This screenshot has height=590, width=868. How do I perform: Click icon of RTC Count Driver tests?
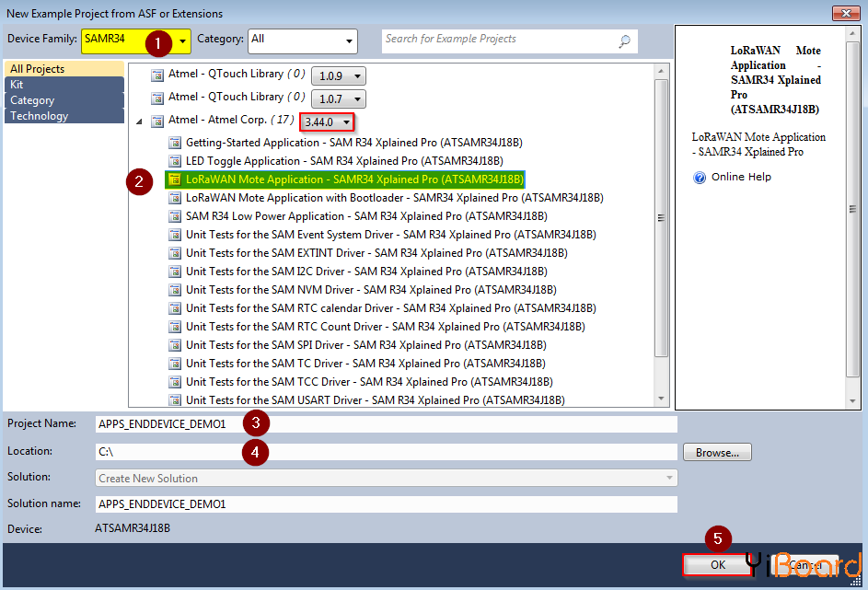175,327
